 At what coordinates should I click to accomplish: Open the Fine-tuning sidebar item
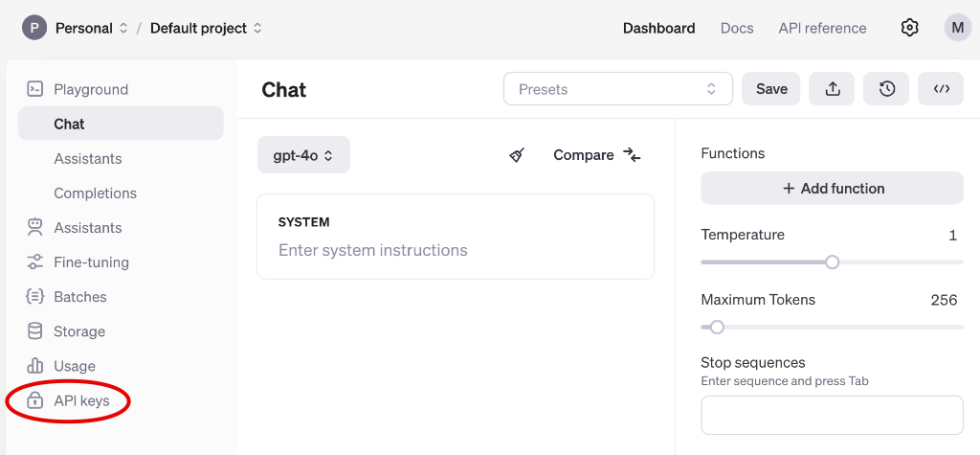coord(91,262)
